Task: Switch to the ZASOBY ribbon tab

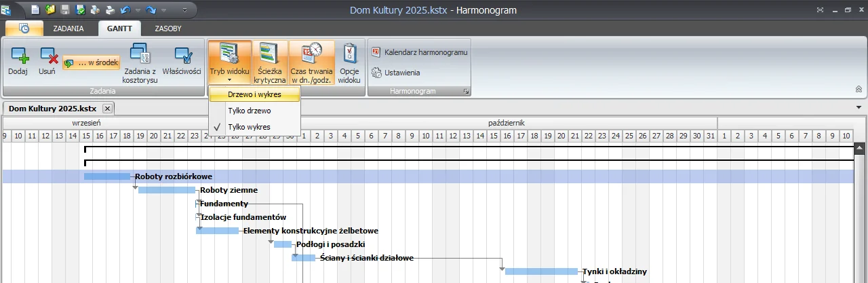Action: coord(167,29)
